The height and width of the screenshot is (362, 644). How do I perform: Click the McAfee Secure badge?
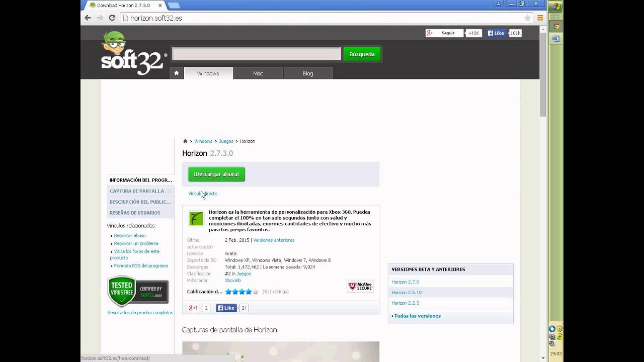tap(360, 286)
